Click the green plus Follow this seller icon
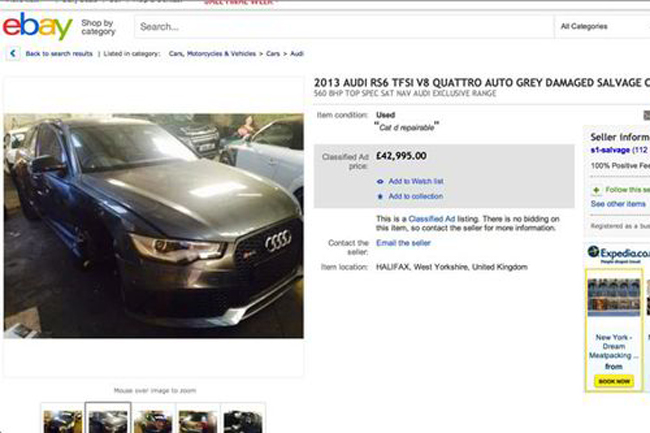 (596, 190)
